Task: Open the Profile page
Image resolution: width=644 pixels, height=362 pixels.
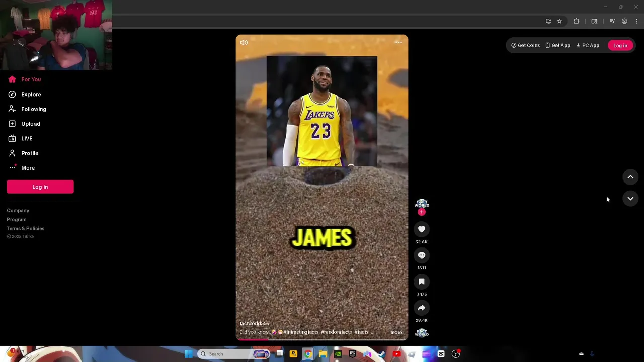Action: (x=23, y=153)
